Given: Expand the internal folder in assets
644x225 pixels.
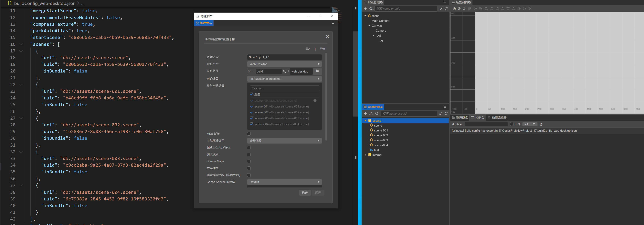Looking at the screenshot, I should point(365,155).
